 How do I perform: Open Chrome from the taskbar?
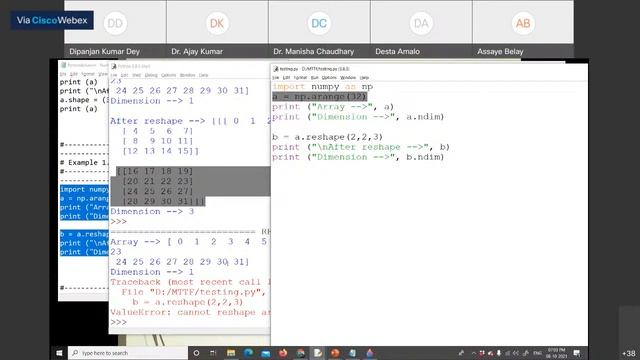(x=300, y=353)
